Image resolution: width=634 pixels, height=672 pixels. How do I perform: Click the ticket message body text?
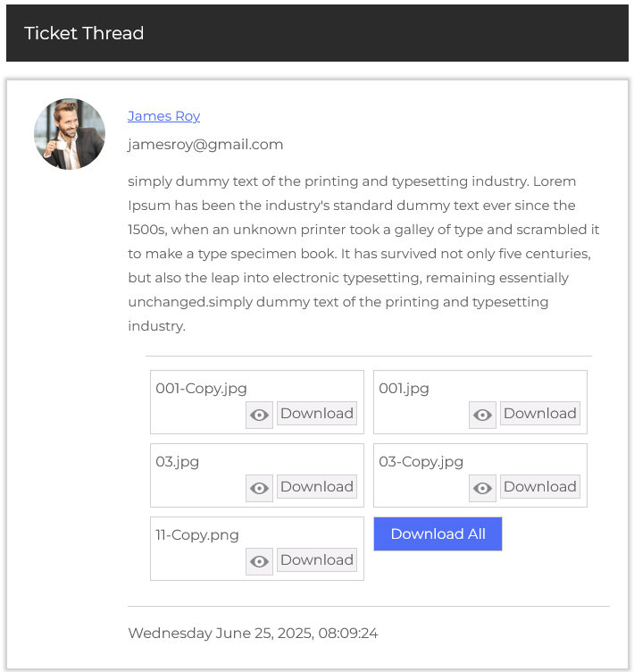(363, 254)
